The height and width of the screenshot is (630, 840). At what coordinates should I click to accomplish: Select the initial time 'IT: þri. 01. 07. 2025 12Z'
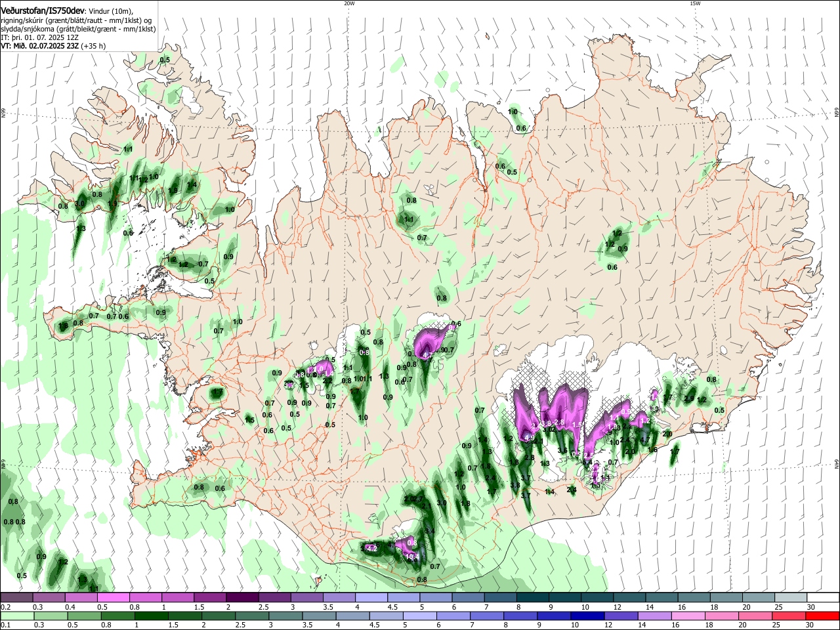coord(38,38)
